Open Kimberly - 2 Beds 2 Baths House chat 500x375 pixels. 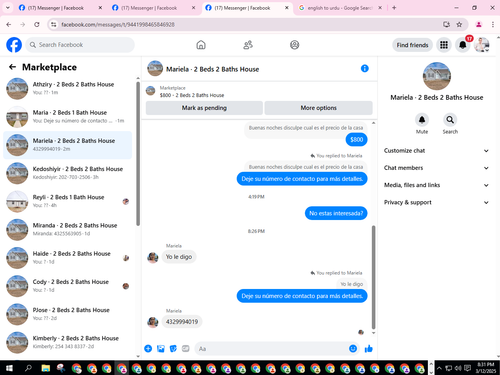click(68, 342)
